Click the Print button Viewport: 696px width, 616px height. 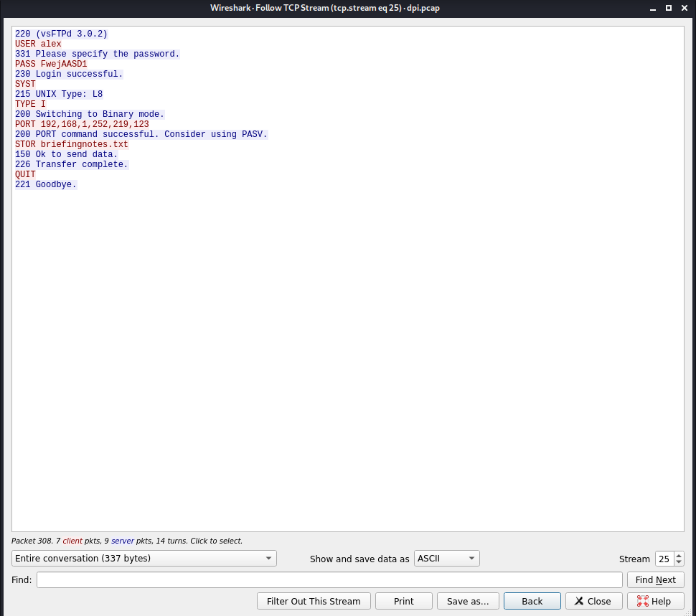point(403,601)
